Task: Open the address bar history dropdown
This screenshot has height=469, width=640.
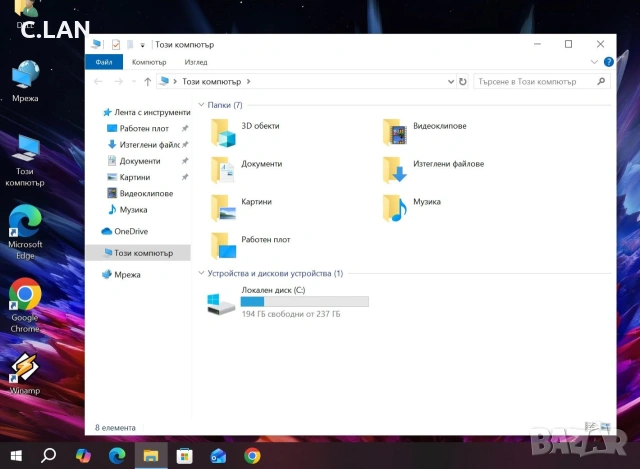Action: [x=451, y=82]
